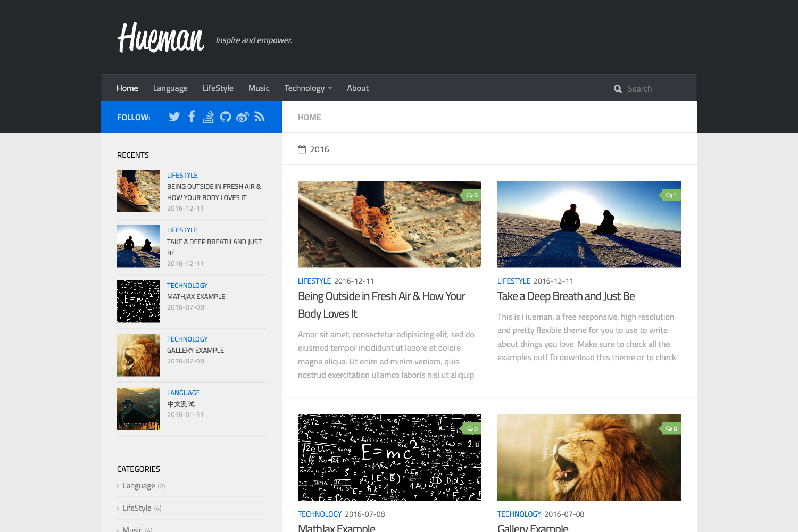The height and width of the screenshot is (532, 798).
Task: Click the LIFESTYLE category label above the post
Action: (314, 281)
